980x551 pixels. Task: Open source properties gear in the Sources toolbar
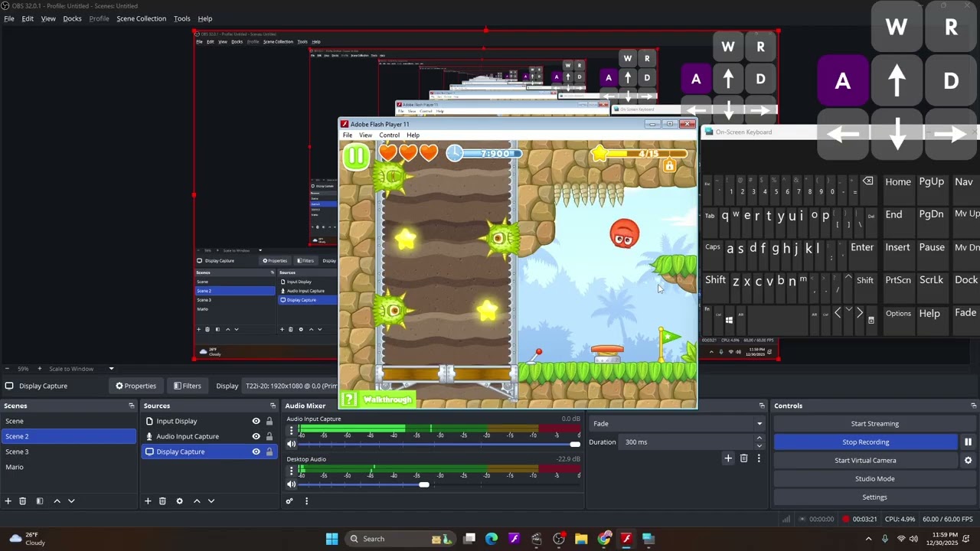179,501
